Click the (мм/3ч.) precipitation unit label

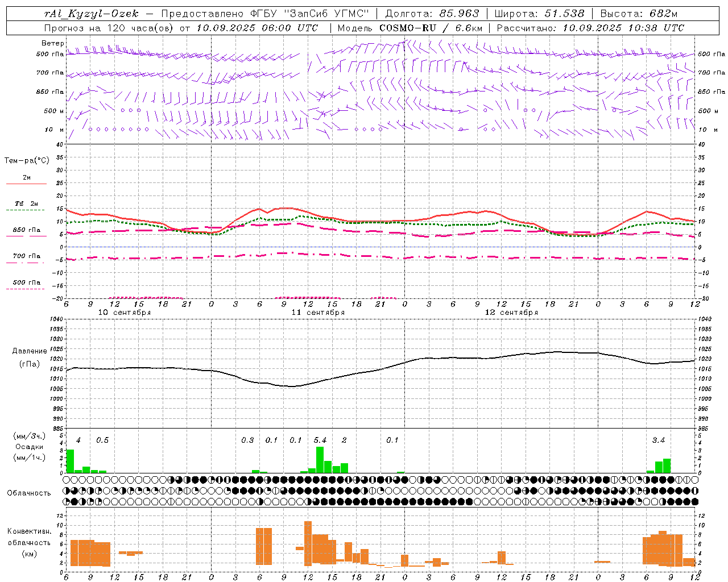click(x=30, y=436)
